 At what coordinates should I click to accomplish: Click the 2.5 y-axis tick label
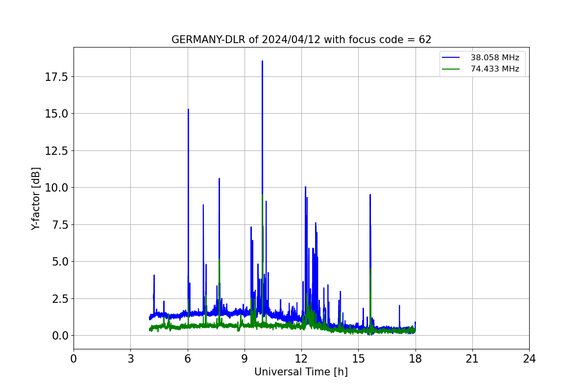click(60, 298)
